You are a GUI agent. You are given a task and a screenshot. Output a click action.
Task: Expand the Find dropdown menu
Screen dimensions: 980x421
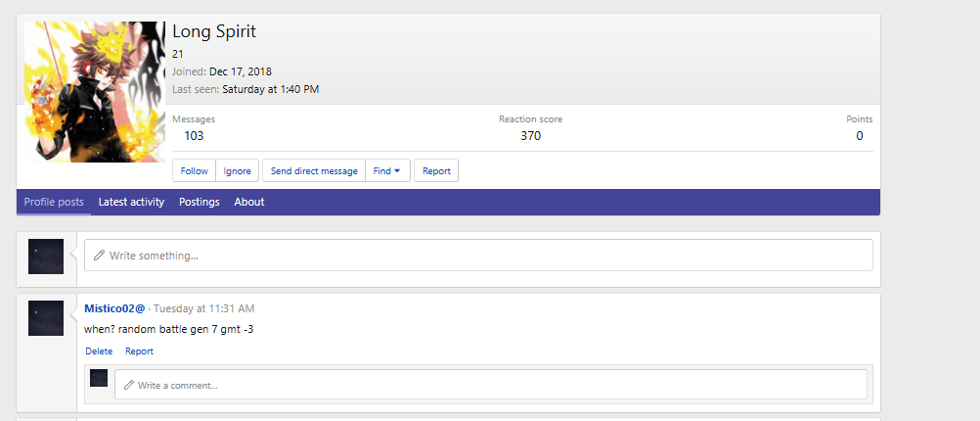click(x=387, y=170)
